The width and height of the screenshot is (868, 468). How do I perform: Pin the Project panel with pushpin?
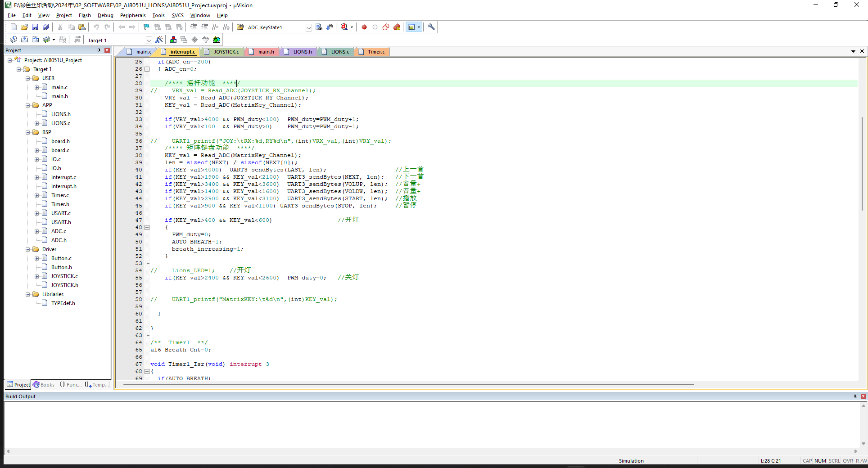click(x=99, y=50)
